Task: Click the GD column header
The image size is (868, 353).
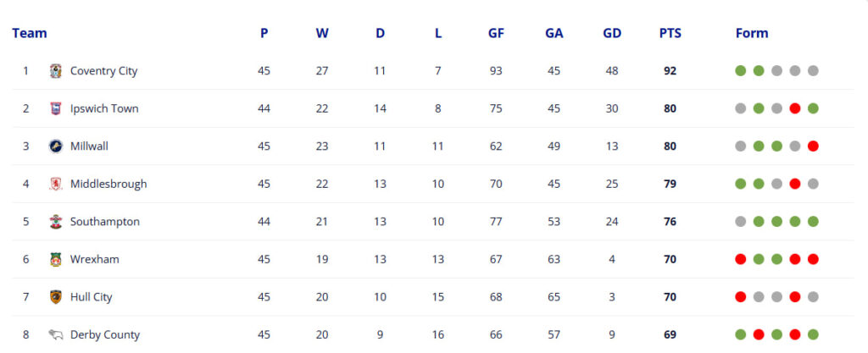Action: (x=611, y=34)
